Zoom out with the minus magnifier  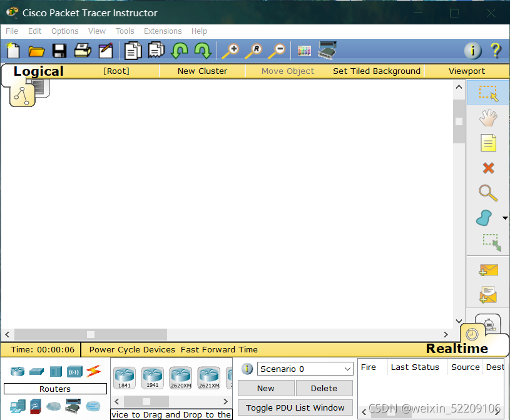tap(277, 51)
